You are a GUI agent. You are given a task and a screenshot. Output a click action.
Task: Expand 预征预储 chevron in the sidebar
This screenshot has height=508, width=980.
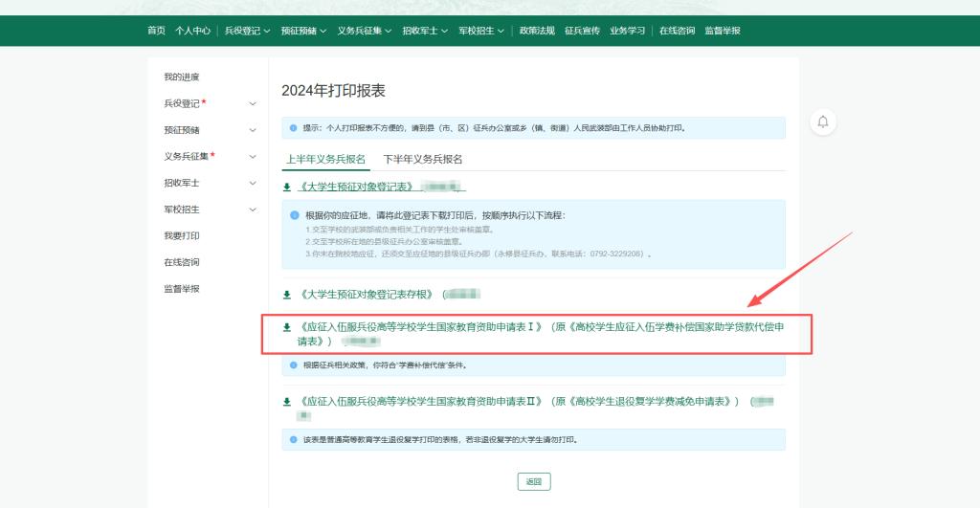pos(253,130)
